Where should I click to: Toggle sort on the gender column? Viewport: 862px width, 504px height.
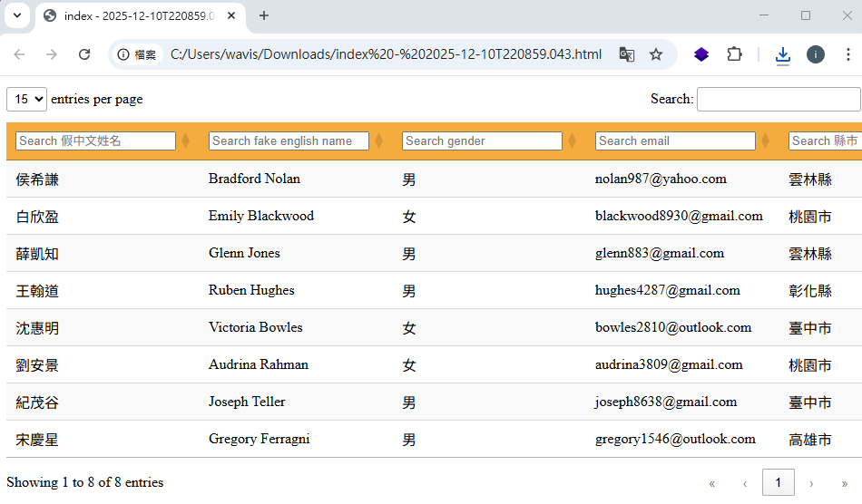[573, 141]
